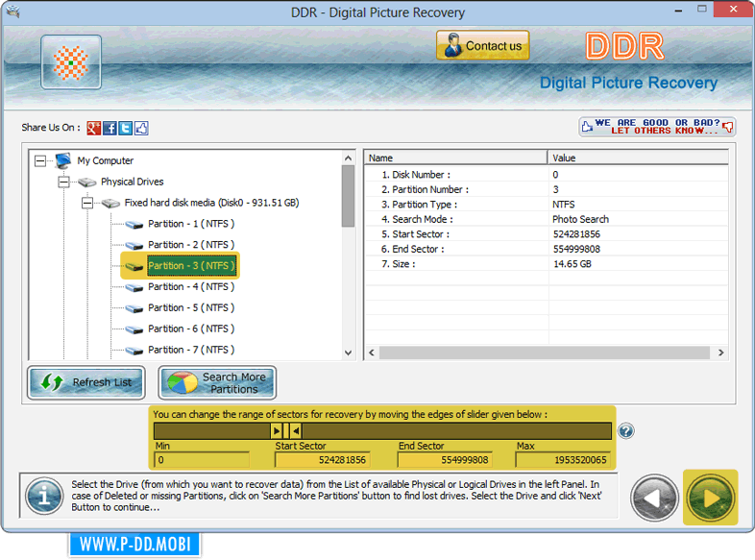Click the 'We are good or bad' feedback banner
This screenshot has width=755, height=560.
click(657, 127)
